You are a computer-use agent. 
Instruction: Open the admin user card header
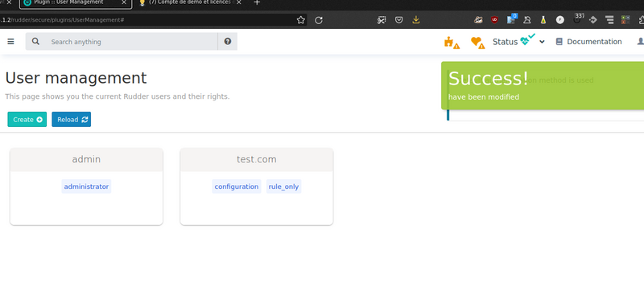(86, 160)
